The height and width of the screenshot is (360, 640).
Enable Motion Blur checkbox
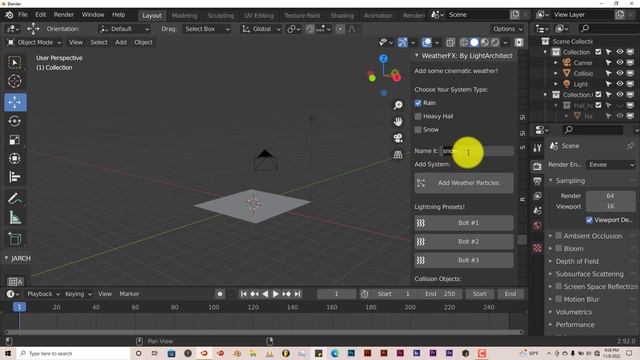coord(559,299)
